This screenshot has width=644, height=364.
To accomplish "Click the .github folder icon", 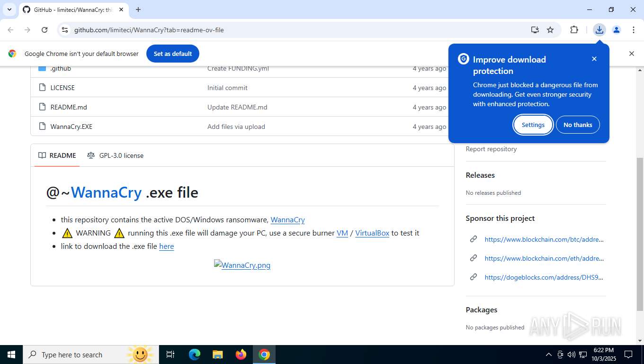I will tap(42, 68).
